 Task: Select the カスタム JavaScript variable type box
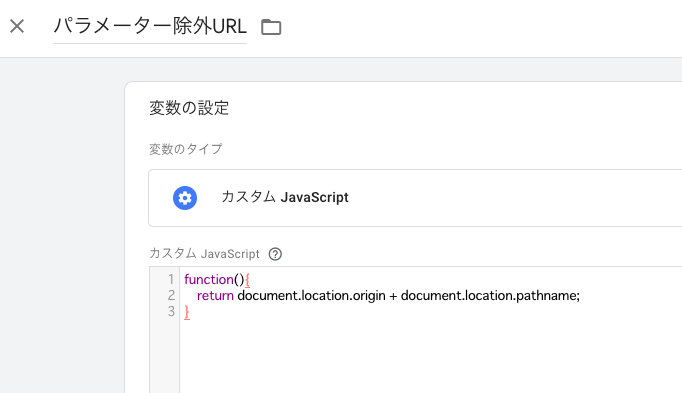click(415, 198)
